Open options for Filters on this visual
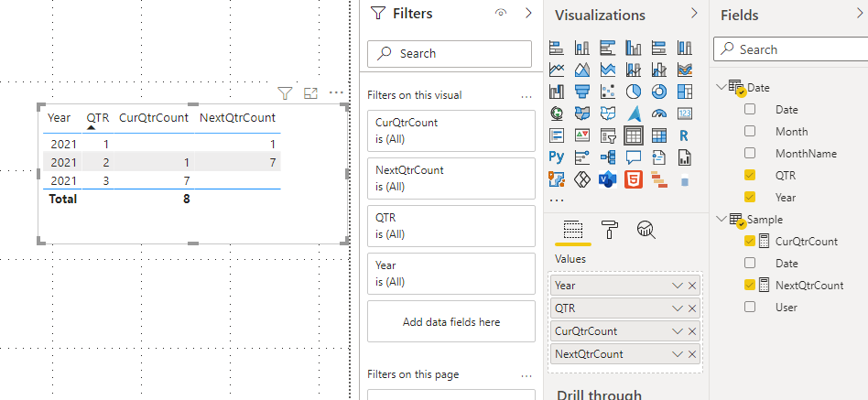This screenshot has width=868, height=400. click(x=526, y=96)
